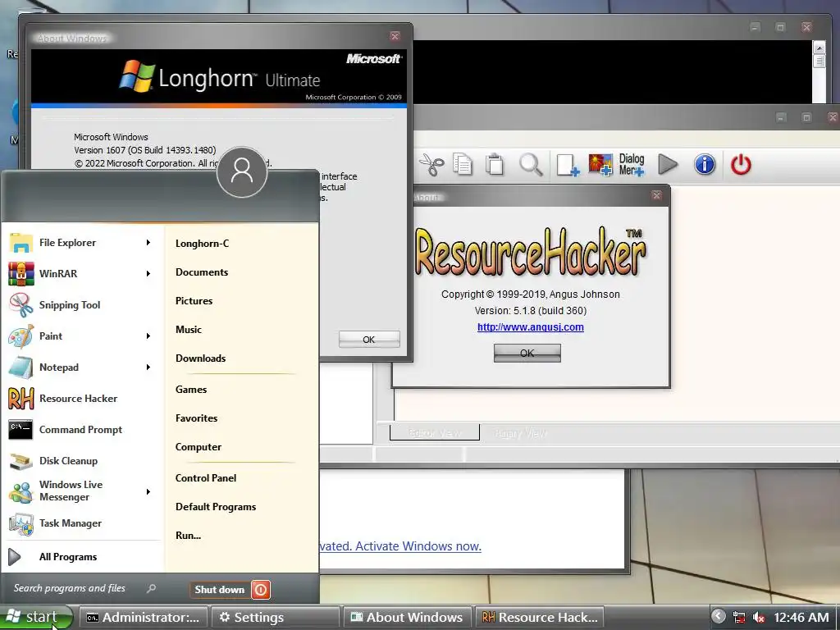Open Control Panel from start menu

coord(206,478)
